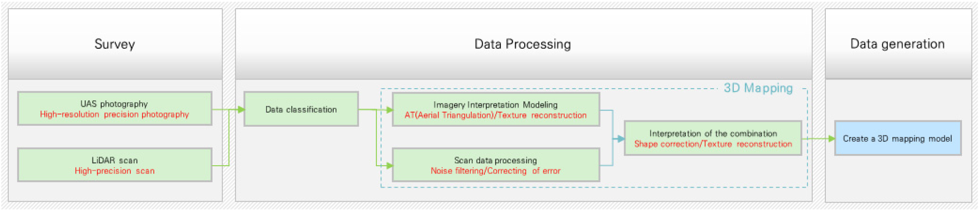The width and height of the screenshot is (980, 211).
Task: Click the Survey column header
Action: (x=115, y=44)
